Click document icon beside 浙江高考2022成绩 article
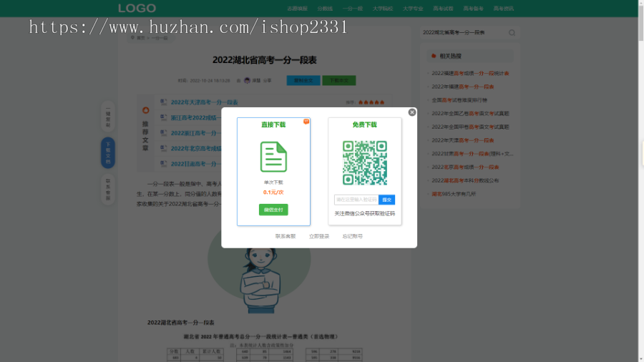 tap(164, 117)
